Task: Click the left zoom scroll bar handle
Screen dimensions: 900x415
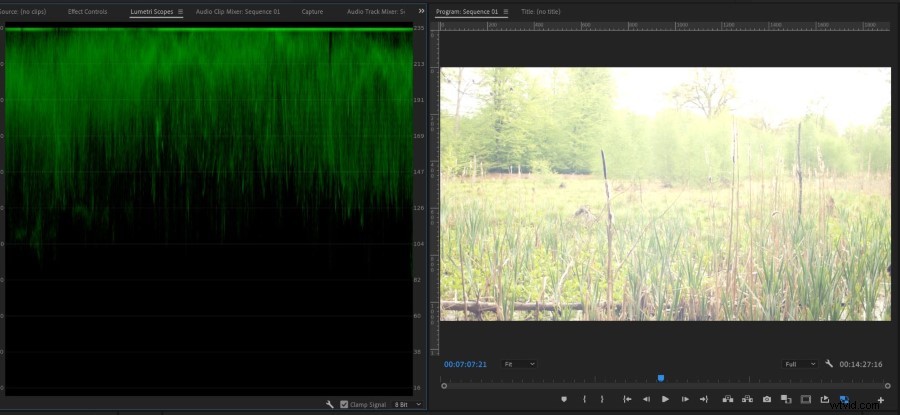Action: point(444,386)
